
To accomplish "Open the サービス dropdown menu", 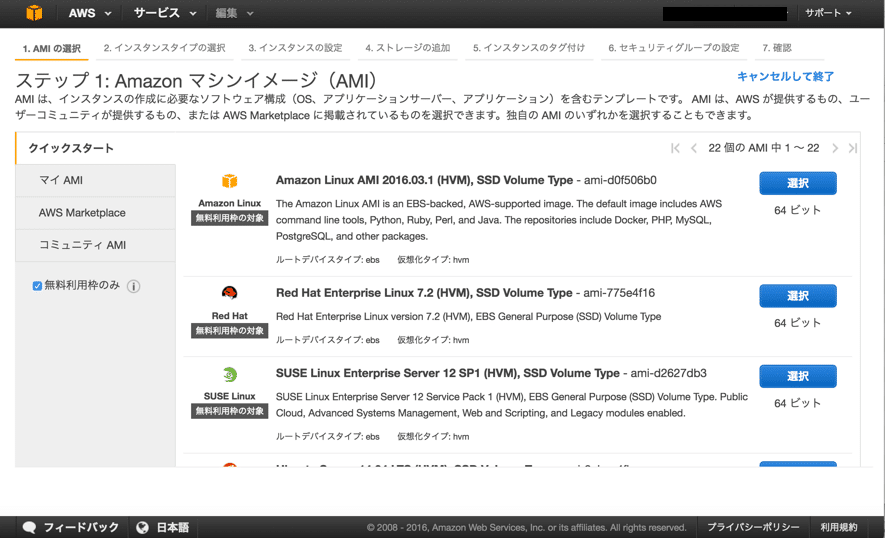I will pos(165,13).
